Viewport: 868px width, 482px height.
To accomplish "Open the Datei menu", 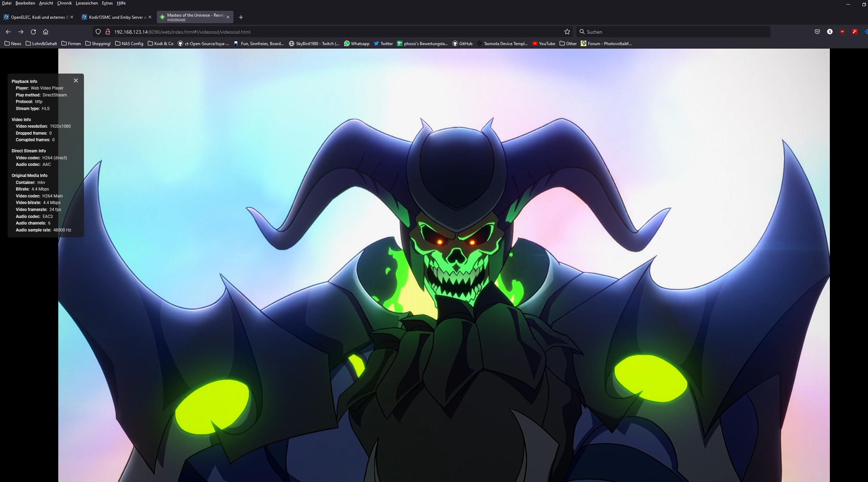I will pos(7,3).
